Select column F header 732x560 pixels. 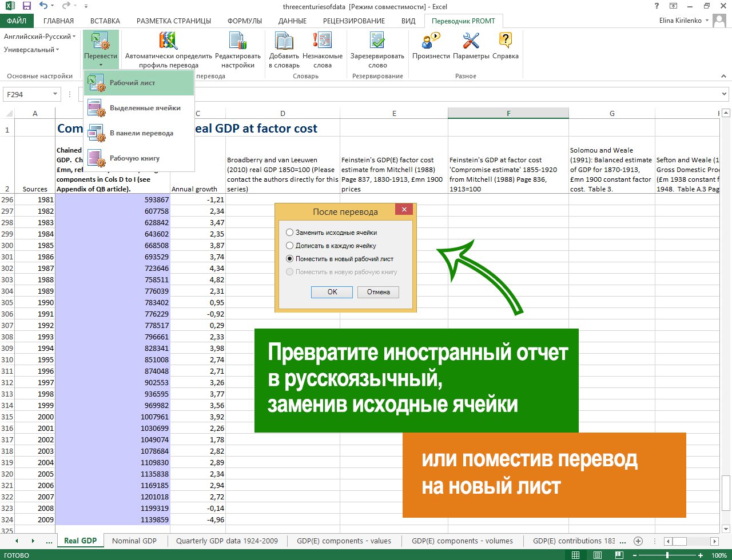click(508, 113)
